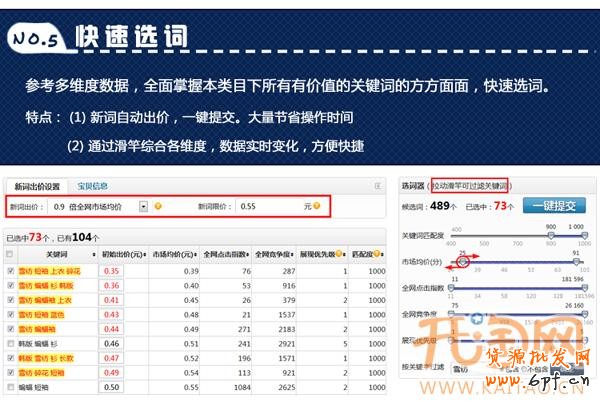Click help icon next to 新词限价 field
The width and height of the screenshot is (600, 402).
click(317, 206)
